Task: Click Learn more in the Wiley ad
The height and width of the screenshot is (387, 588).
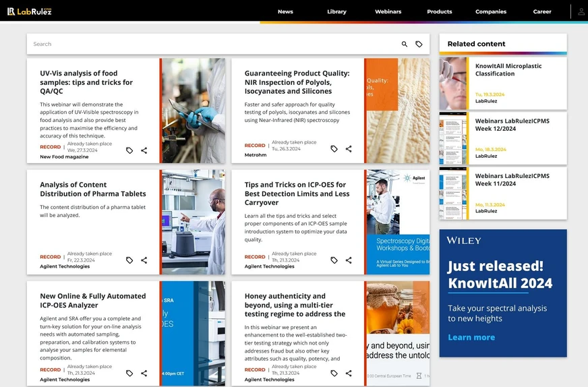Action: pyautogui.click(x=471, y=337)
